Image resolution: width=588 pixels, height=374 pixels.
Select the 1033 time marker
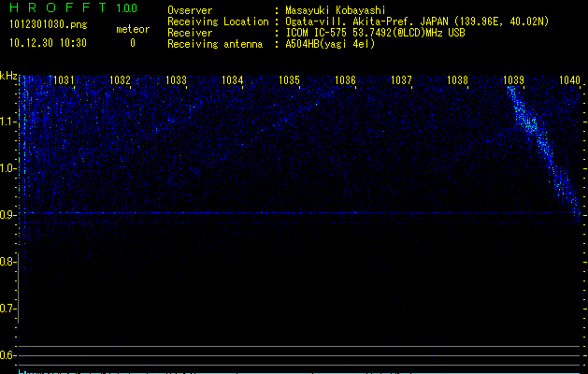coord(177,79)
